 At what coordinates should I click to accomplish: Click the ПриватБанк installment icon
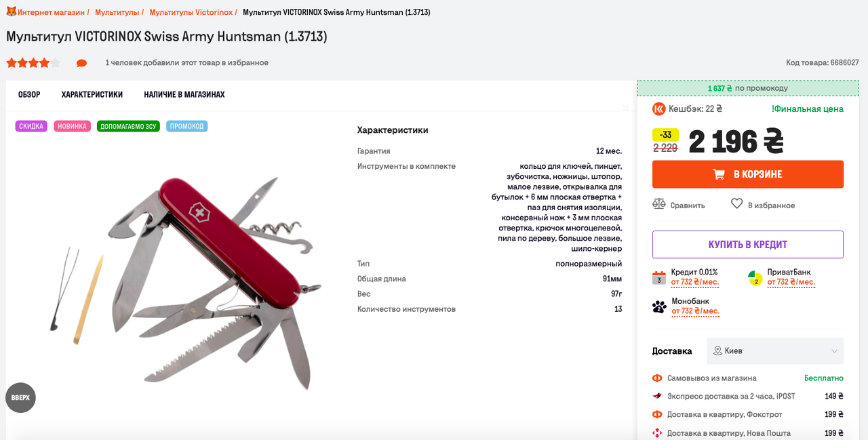coord(755,278)
